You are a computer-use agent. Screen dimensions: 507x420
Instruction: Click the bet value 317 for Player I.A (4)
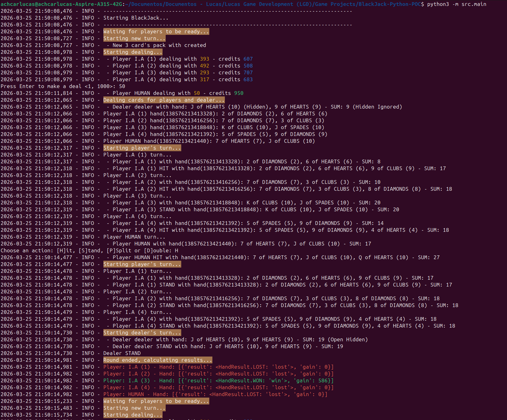pos(205,79)
